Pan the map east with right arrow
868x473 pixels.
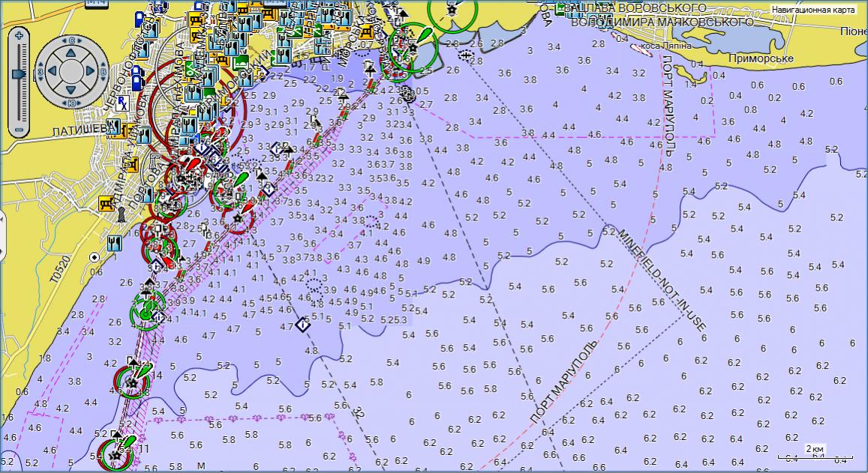pos(89,72)
